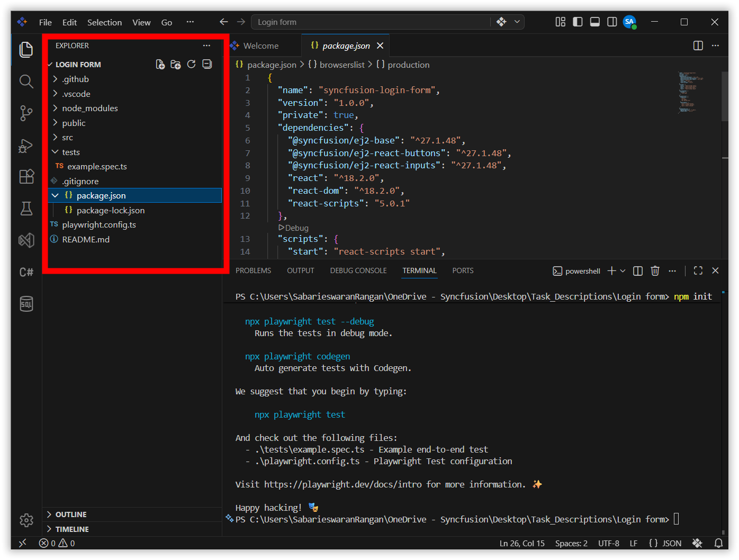This screenshot has height=560, width=739.
Task: Customize layout from title bar
Action: [x=560, y=22]
